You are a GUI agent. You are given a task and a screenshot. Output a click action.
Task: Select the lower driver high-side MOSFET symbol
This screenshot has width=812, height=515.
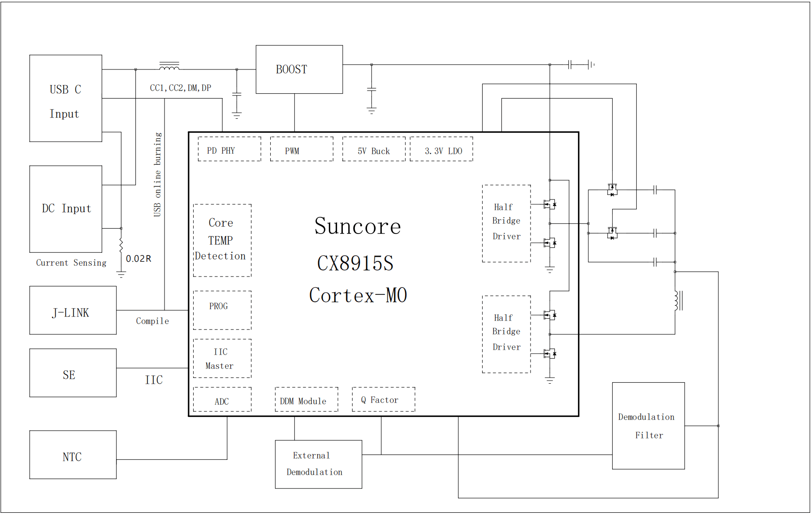point(550,315)
